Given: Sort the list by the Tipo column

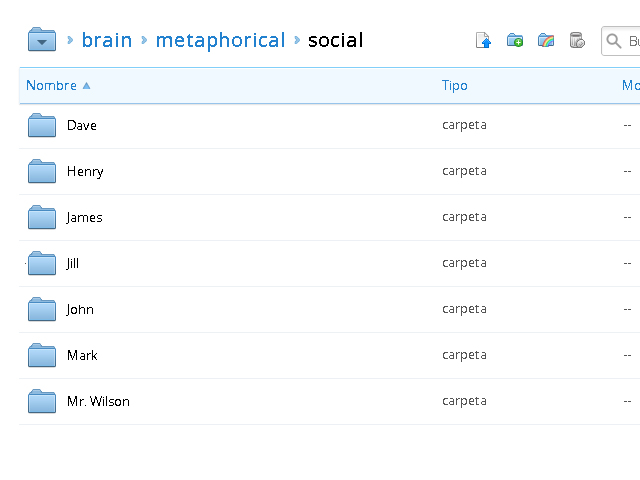Looking at the screenshot, I should (454, 86).
